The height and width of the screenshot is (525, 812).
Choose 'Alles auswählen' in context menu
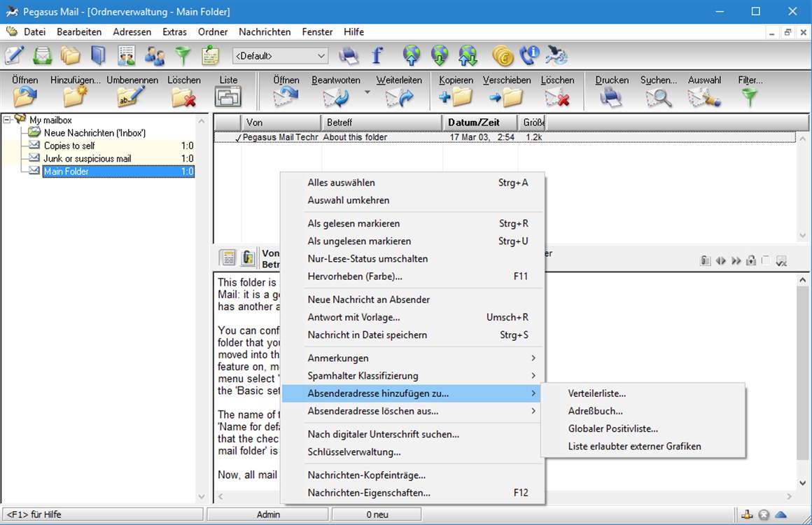[413, 182]
